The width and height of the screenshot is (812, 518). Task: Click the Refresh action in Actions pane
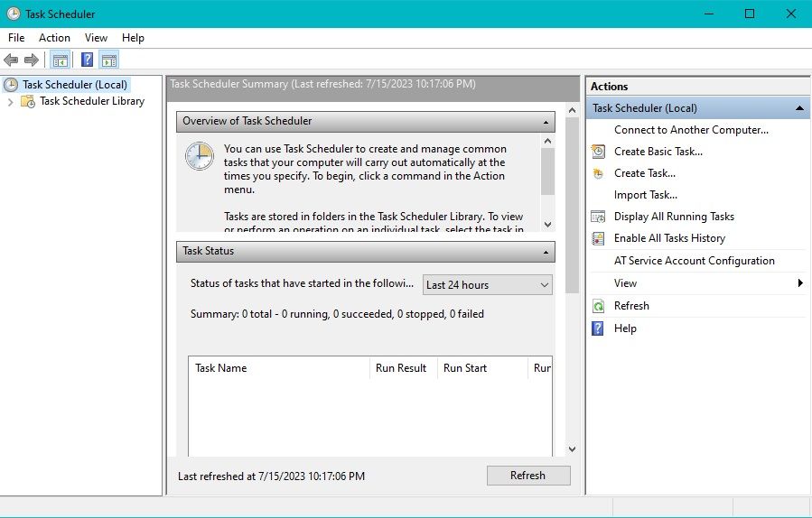pyautogui.click(x=631, y=306)
